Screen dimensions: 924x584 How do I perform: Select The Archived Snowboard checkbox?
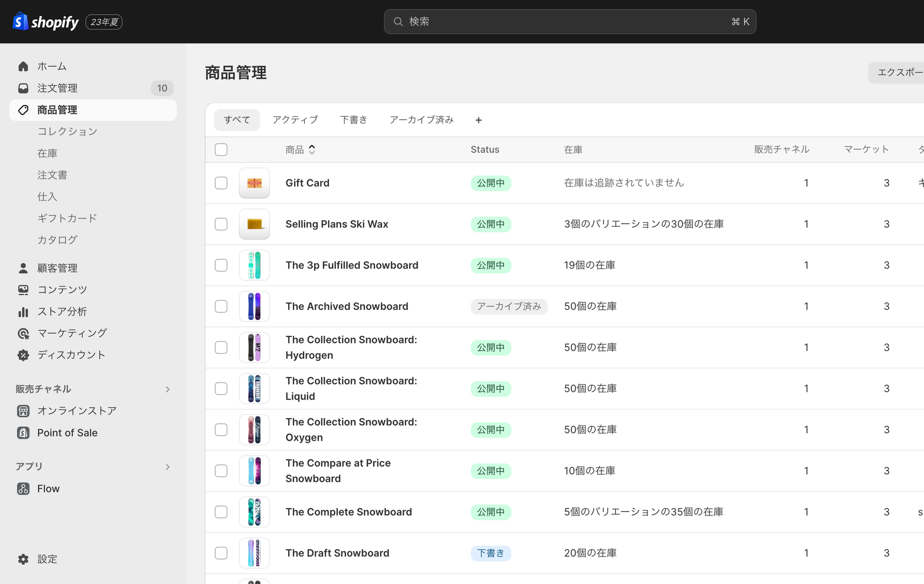click(221, 306)
